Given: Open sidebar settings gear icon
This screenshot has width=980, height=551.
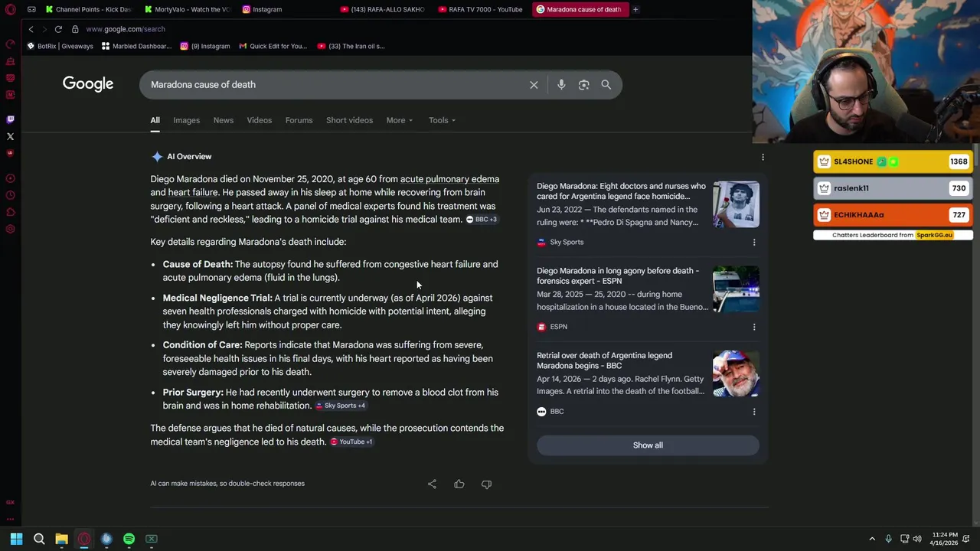Looking at the screenshot, I should [11, 229].
